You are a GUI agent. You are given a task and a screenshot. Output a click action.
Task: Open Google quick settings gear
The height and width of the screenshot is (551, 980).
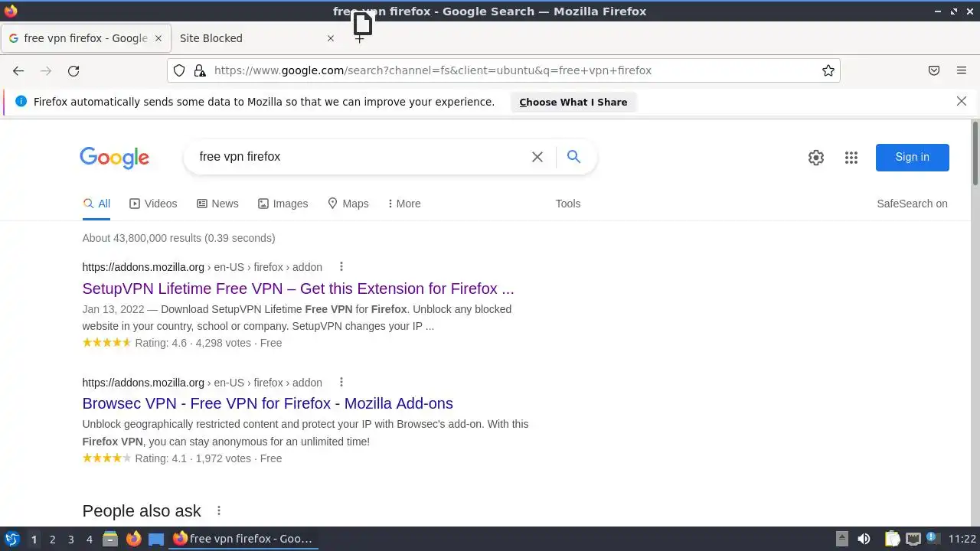pyautogui.click(x=816, y=158)
